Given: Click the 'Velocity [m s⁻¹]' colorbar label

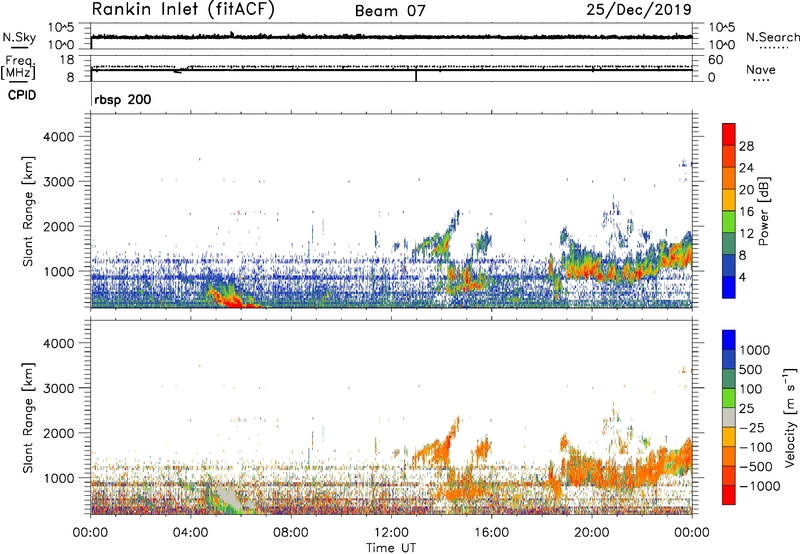Looking at the screenshot, I should (x=790, y=417).
